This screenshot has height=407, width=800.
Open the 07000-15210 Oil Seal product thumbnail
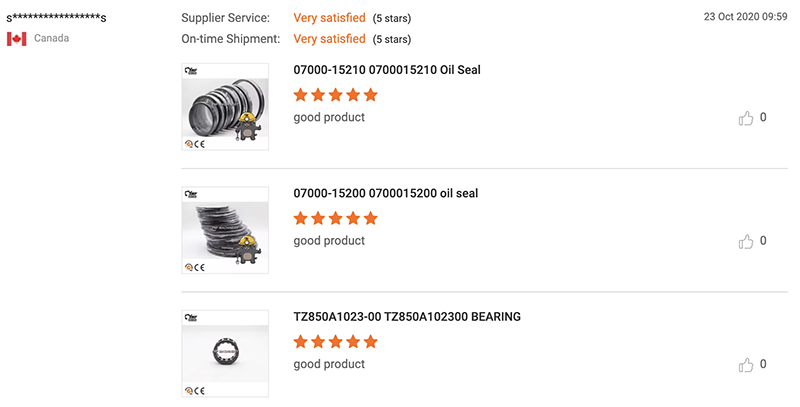(225, 107)
